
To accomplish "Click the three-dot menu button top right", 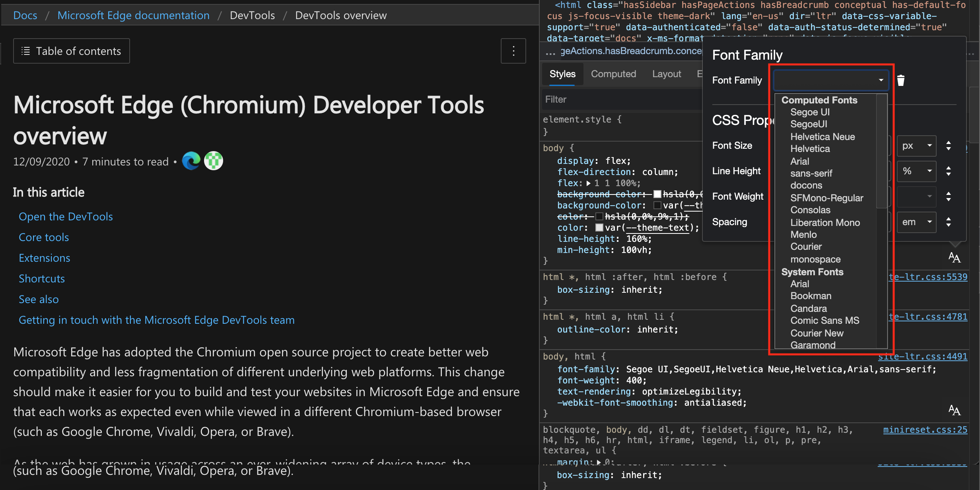I will click(513, 51).
